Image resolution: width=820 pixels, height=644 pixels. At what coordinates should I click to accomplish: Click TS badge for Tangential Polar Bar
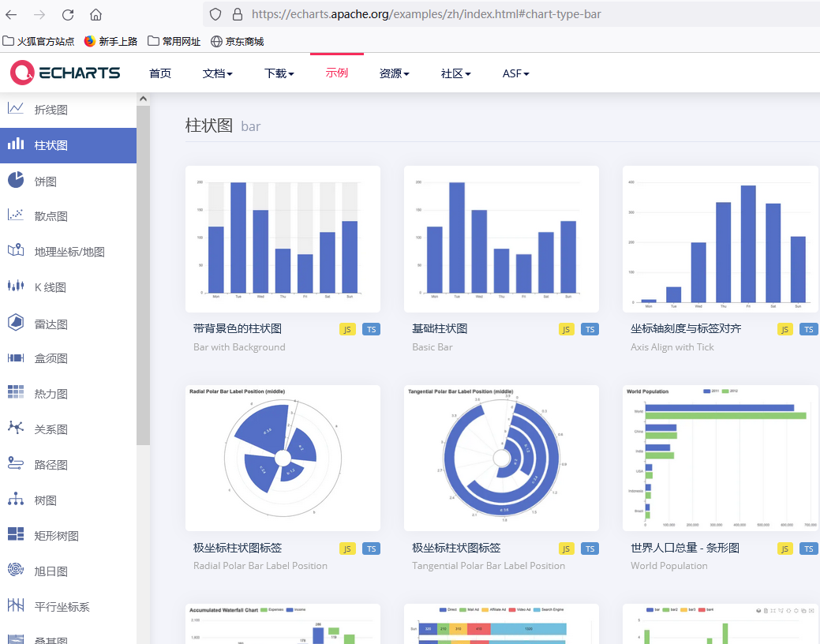[590, 549]
